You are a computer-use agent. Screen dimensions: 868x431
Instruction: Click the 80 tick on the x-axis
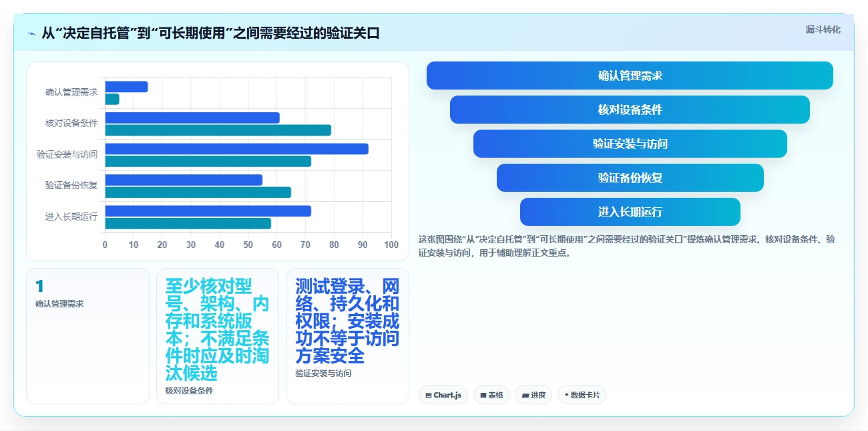point(335,245)
